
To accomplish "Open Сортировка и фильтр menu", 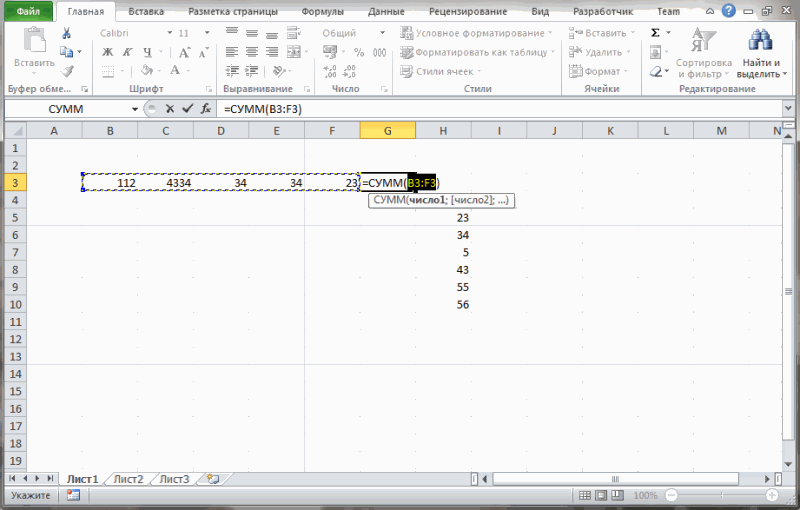I will [704, 53].
